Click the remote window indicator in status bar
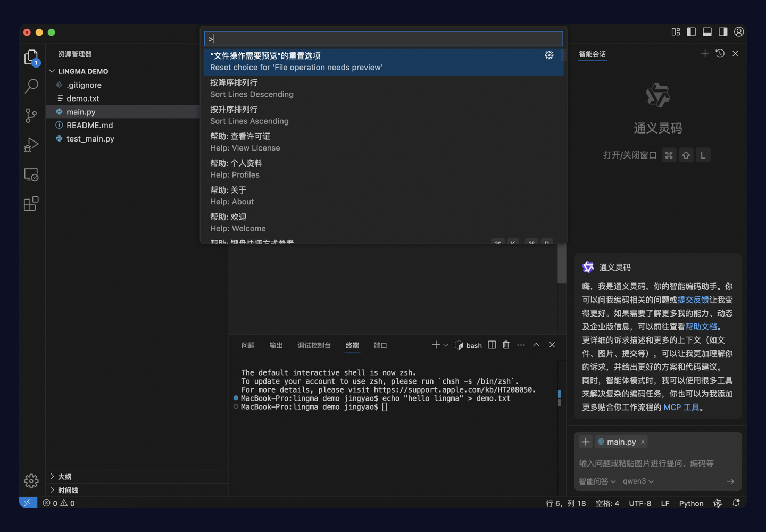This screenshot has height=532, width=766. pos(28,503)
